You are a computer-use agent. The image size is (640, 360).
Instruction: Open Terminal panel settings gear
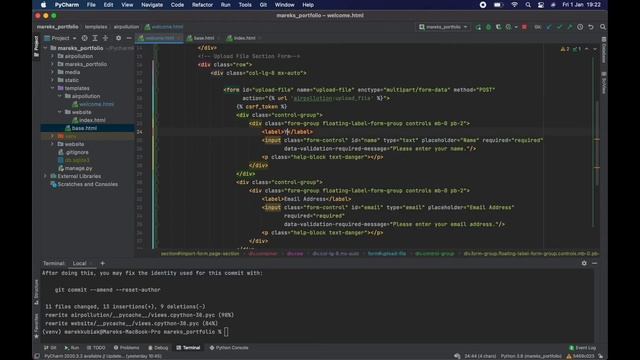[x=584, y=263]
